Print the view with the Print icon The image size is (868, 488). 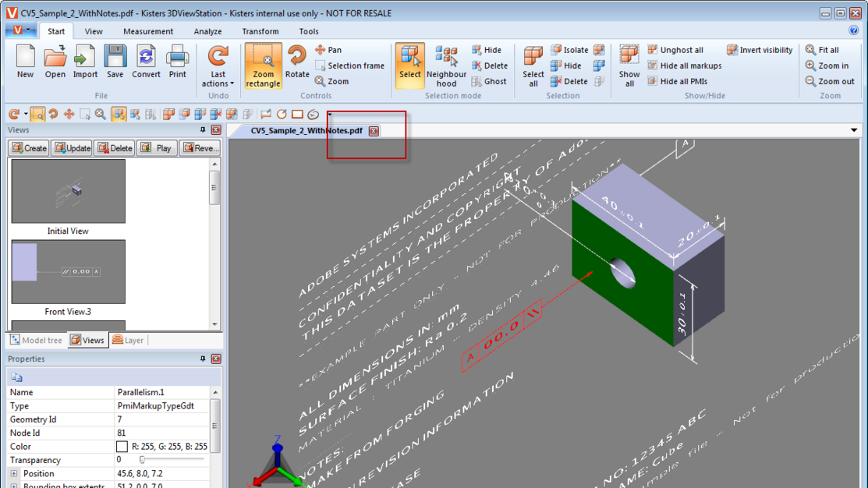[178, 62]
